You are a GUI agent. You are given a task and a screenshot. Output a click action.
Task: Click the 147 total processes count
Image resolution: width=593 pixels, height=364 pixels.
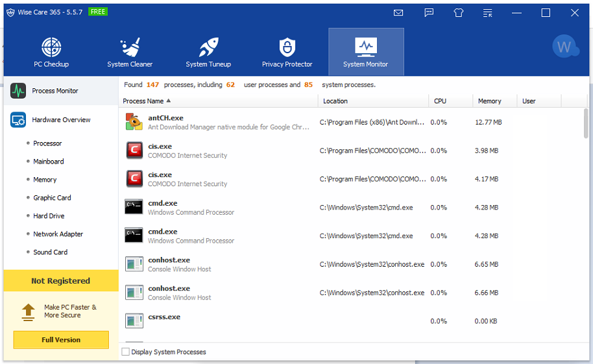pos(152,85)
